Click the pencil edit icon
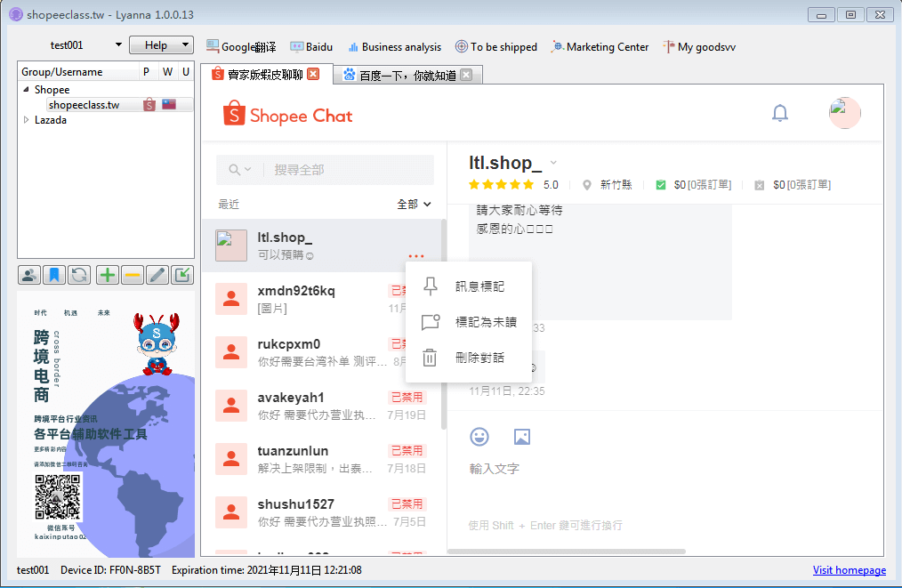Viewport: 902px width, 588px height. point(157,275)
